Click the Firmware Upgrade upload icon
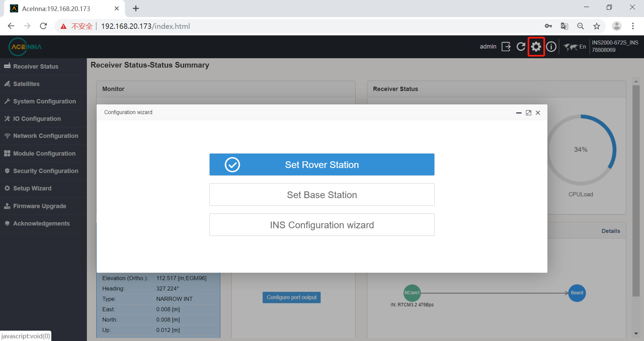Screen dimensions: 644x341 pyautogui.click(x=7, y=206)
